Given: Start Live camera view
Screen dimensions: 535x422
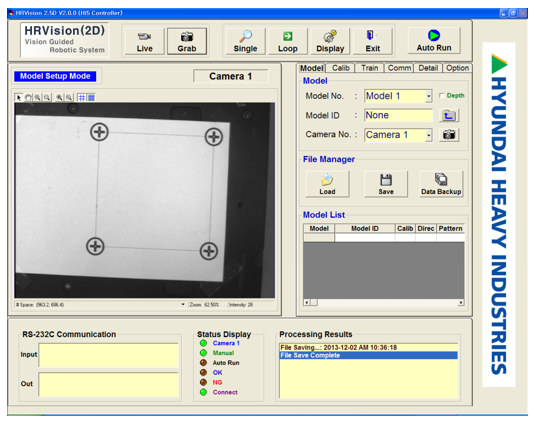Looking at the screenshot, I should [x=144, y=41].
